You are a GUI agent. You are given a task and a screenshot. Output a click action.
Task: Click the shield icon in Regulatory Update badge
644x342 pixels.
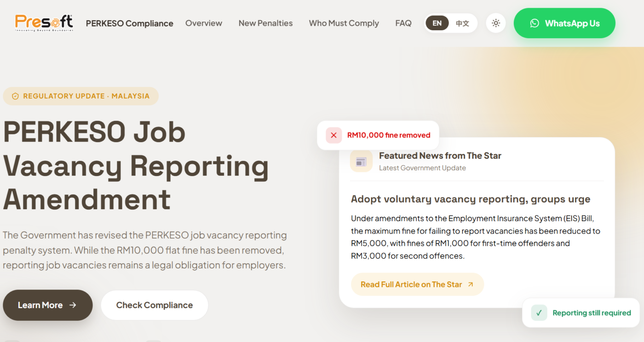[15, 96]
